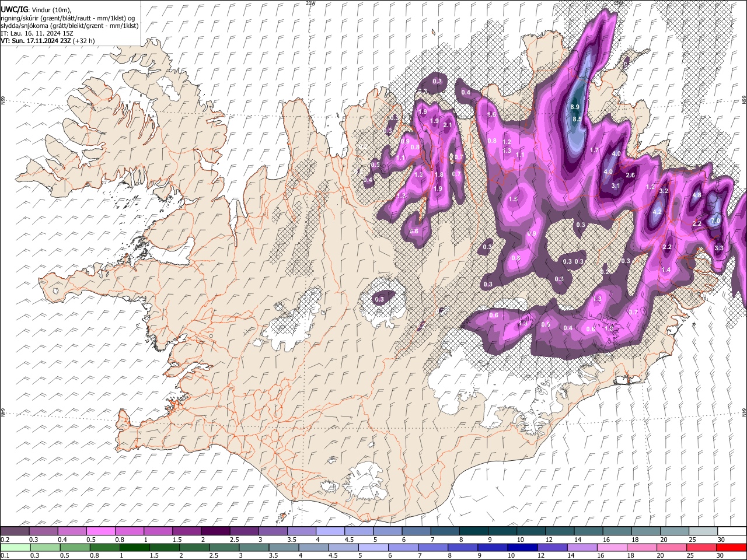Click the 2.1 precipitation value
The height and width of the screenshot is (560, 747).
[448, 125]
